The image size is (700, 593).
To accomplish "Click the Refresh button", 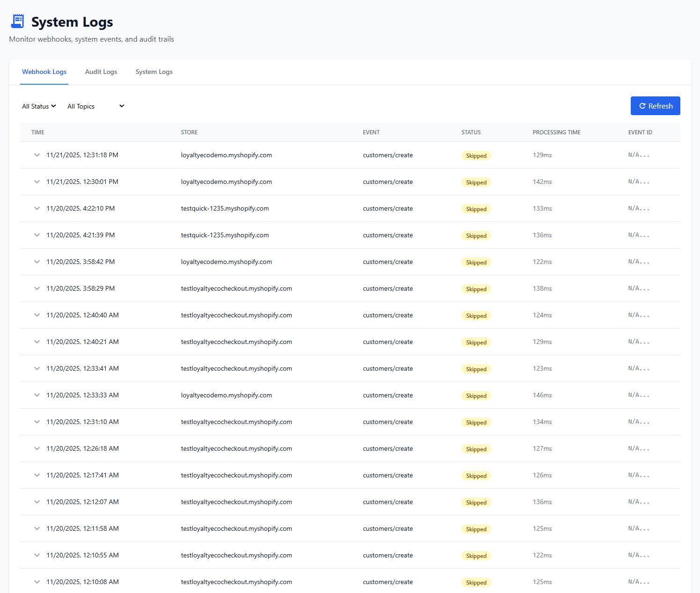I will 655,106.
